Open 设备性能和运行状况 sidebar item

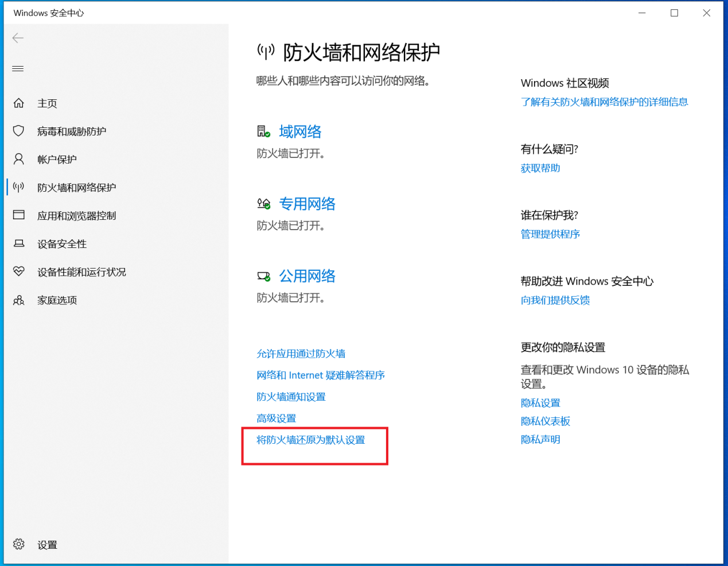click(81, 272)
